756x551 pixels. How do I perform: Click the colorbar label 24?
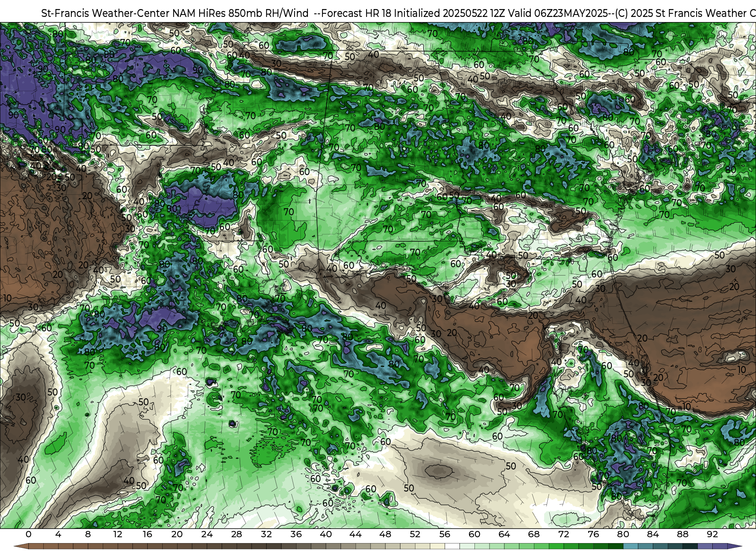207,534
